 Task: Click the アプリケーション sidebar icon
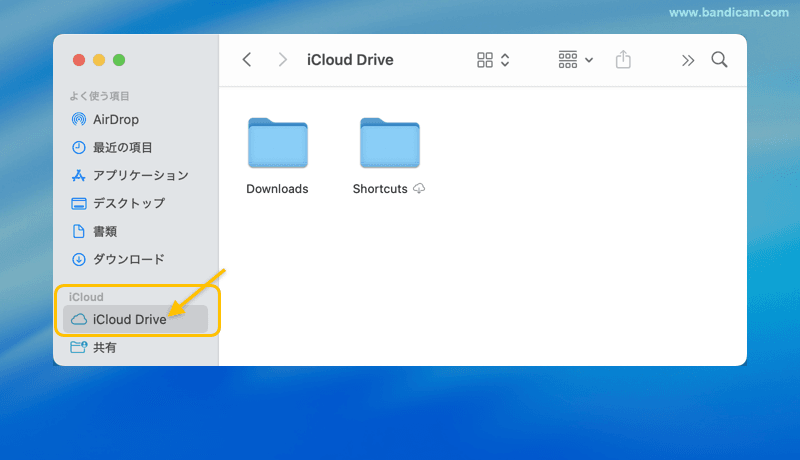pyautogui.click(x=79, y=175)
